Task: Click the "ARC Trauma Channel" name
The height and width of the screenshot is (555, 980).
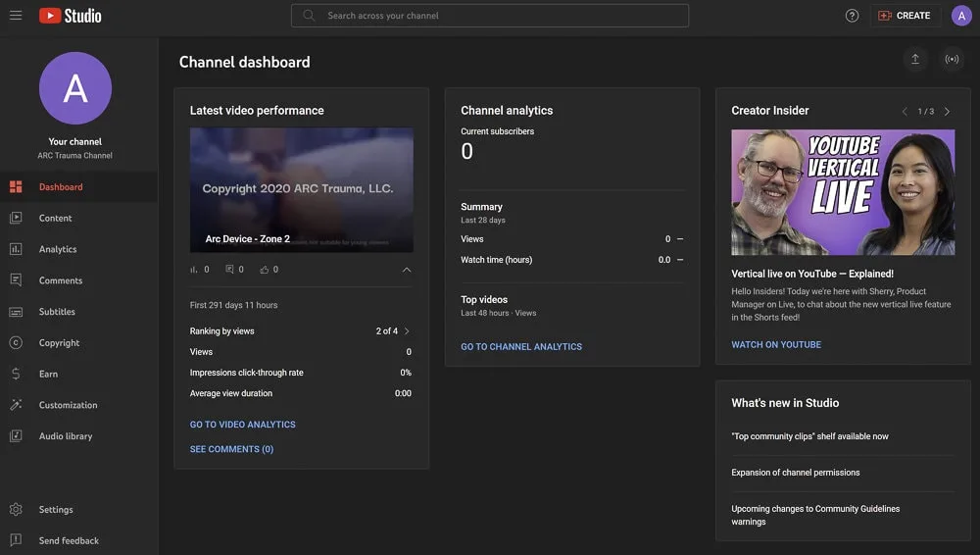Action: 75,155
